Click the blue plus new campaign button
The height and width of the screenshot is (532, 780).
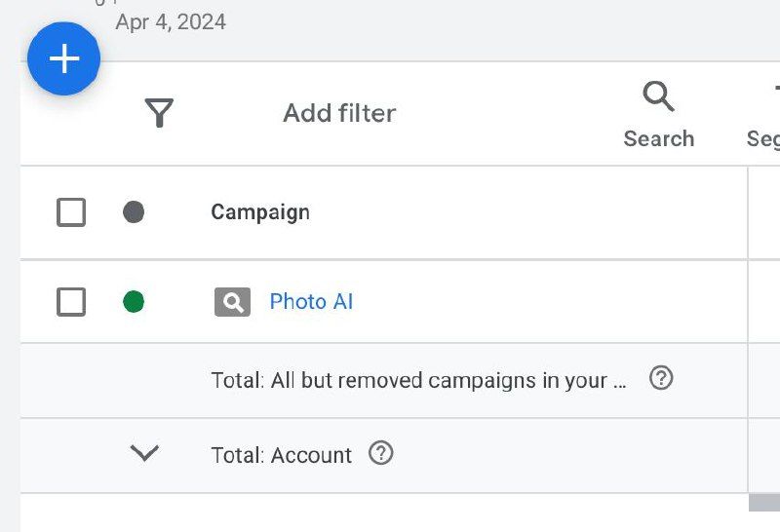click(x=63, y=59)
